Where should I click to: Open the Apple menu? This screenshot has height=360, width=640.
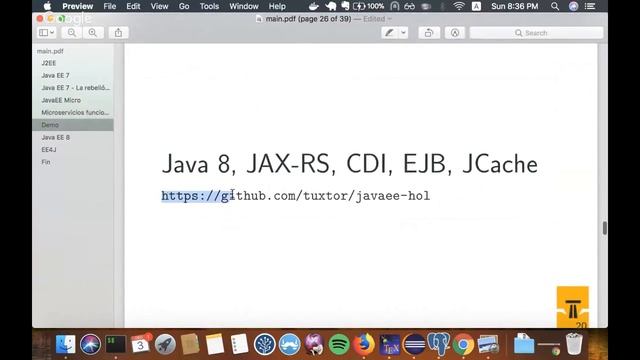click(47, 6)
